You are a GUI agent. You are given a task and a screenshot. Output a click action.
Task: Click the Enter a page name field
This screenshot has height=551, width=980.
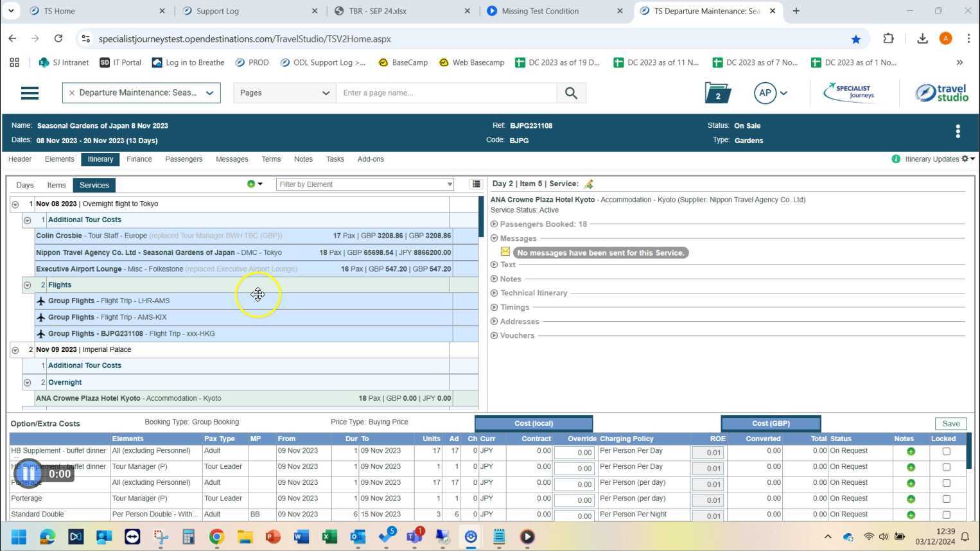[446, 93]
